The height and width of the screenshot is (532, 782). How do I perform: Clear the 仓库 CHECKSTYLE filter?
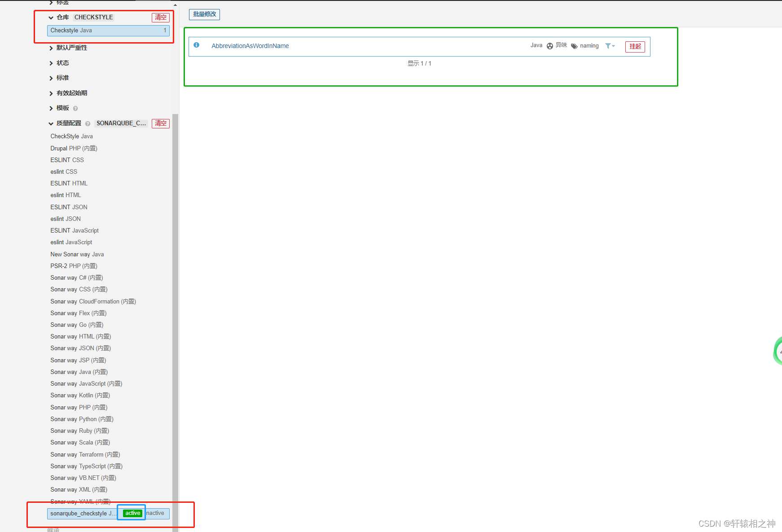click(x=161, y=18)
